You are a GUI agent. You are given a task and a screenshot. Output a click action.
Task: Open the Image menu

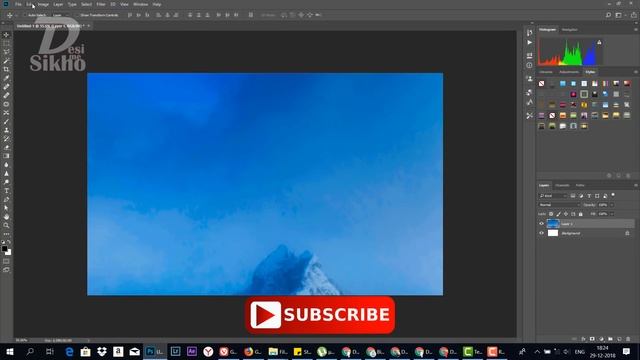43,4
